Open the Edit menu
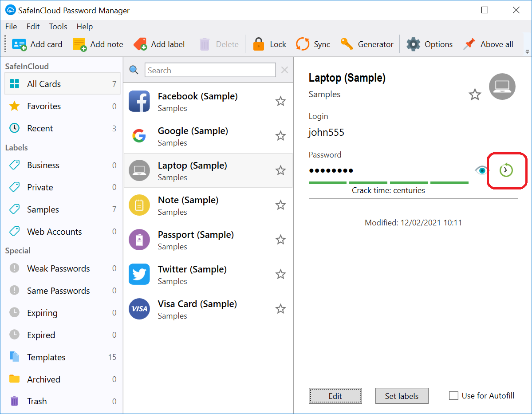This screenshot has width=532, height=414. pyautogui.click(x=33, y=27)
